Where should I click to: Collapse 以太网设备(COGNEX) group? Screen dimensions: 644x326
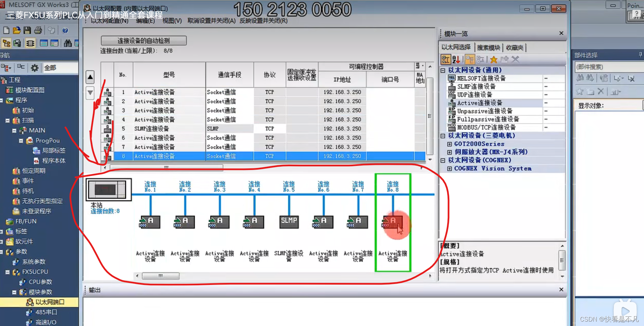(443, 160)
